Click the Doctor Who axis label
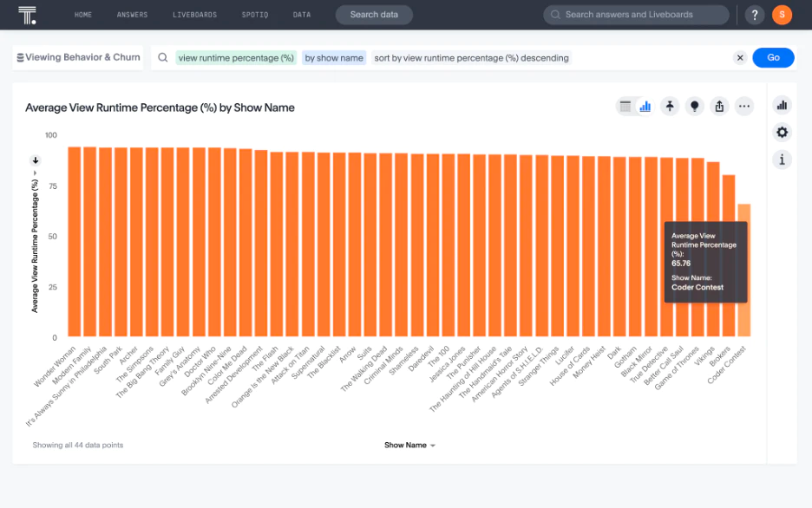Image resolution: width=812 pixels, height=508 pixels. pos(200,362)
